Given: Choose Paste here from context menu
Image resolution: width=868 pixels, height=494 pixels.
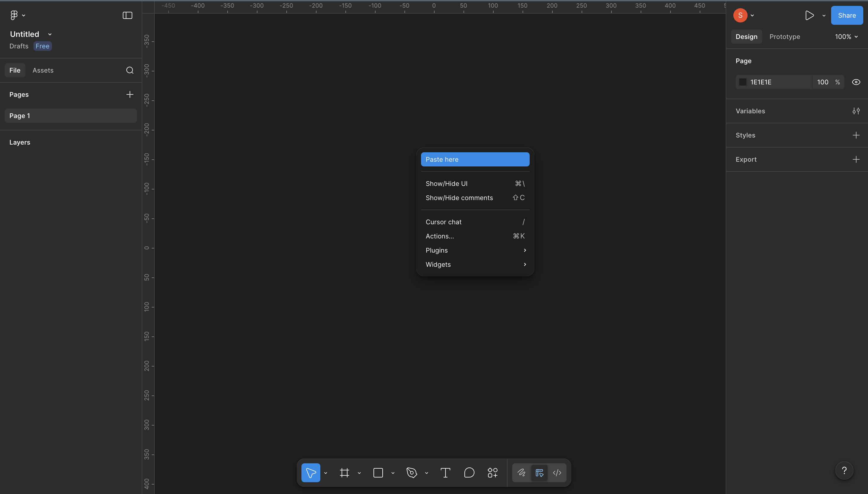Looking at the screenshot, I should tap(475, 159).
